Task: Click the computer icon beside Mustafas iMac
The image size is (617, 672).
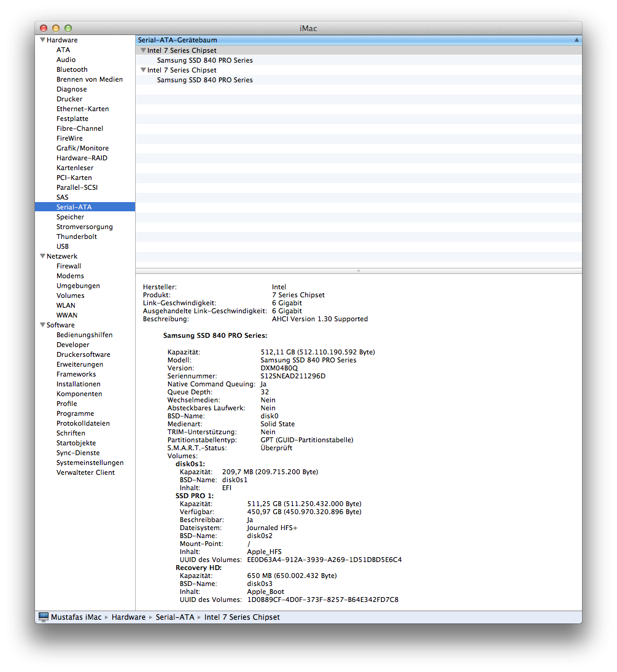Action: [43, 617]
